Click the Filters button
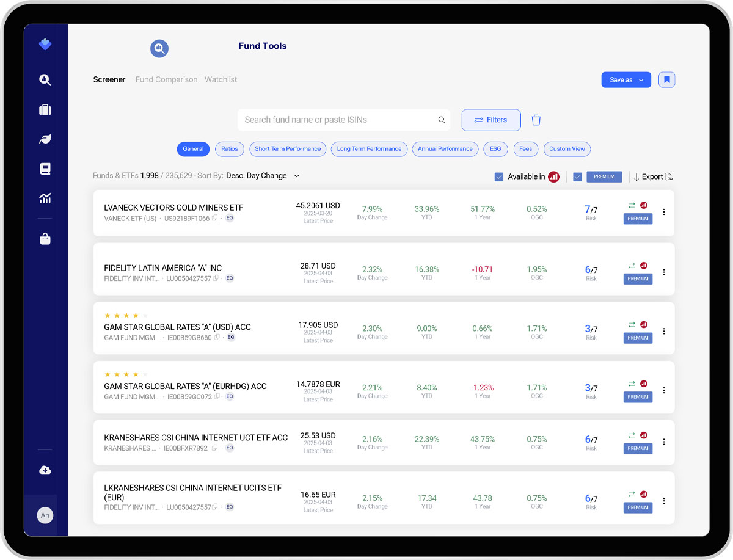This screenshot has width=733, height=560. coord(491,120)
